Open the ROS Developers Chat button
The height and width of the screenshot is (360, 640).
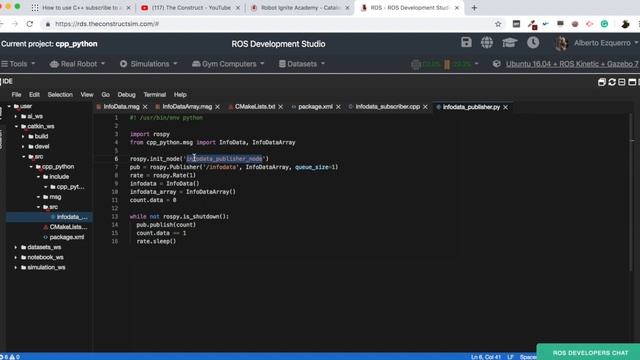coord(590,353)
